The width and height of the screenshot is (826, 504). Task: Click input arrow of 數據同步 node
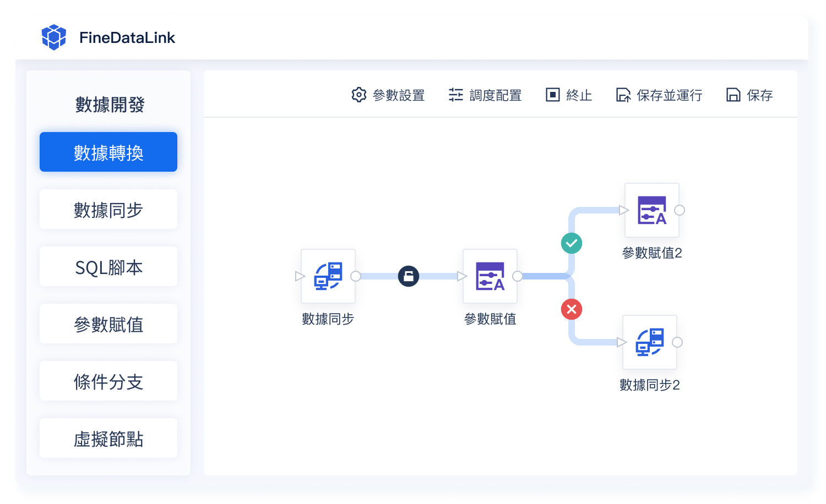[x=300, y=276]
